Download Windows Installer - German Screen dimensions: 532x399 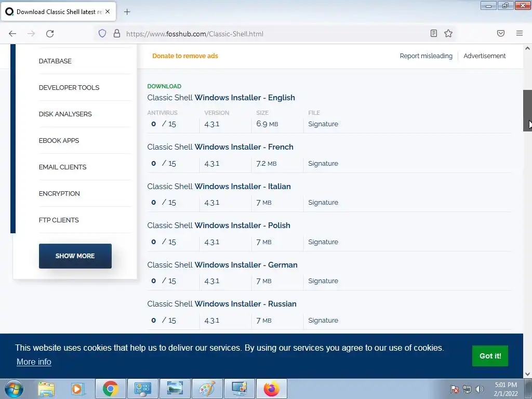click(x=222, y=264)
